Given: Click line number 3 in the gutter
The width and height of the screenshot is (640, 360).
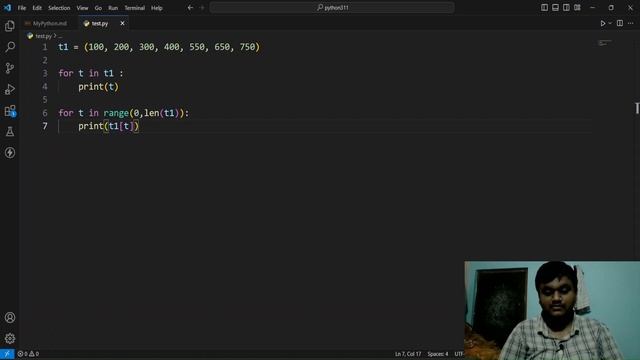Looking at the screenshot, I should pyautogui.click(x=44, y=73).
